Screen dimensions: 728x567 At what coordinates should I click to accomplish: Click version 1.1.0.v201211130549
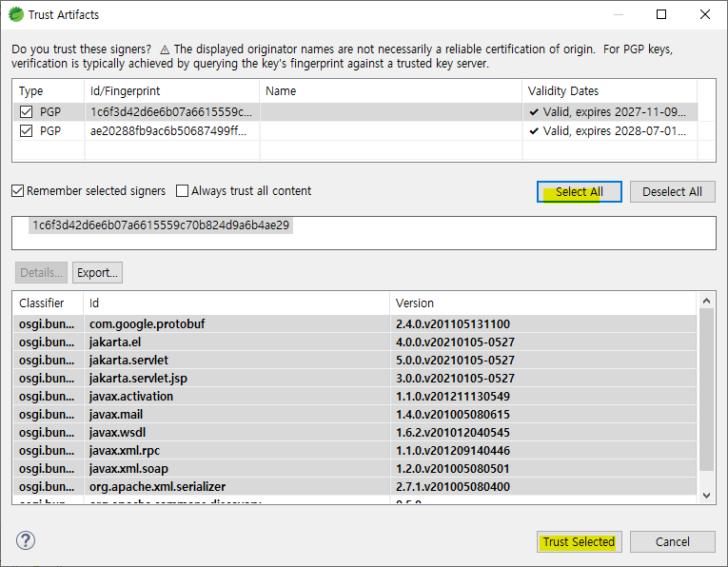tap(453, 397)
